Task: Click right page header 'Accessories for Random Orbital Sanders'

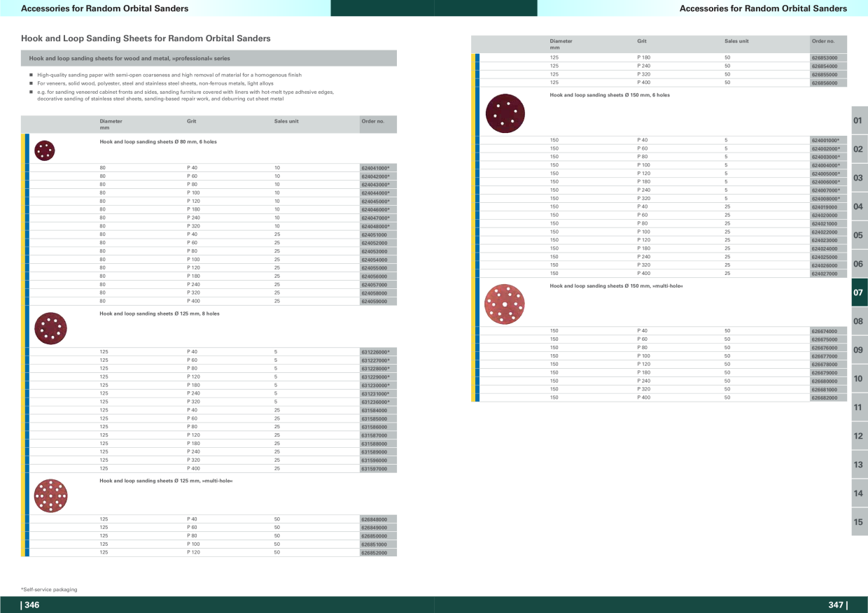Action: pyautogui.click(x=763, y=8)
